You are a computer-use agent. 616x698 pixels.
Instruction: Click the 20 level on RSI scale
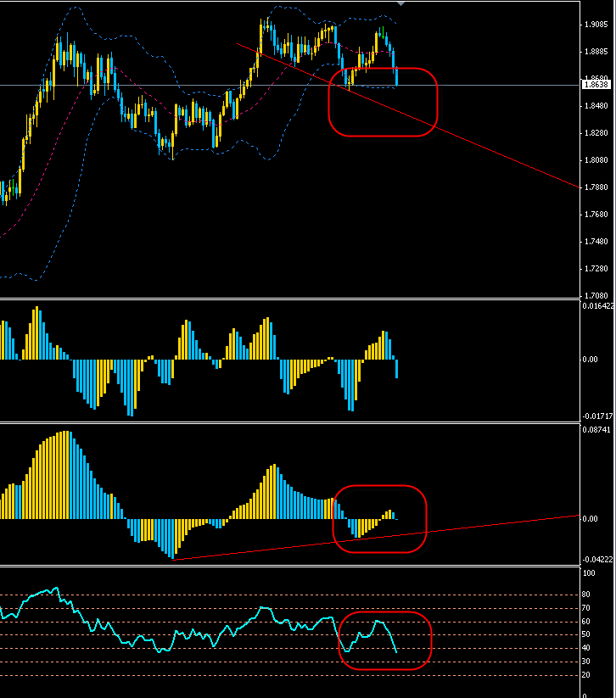pyautogui.click(x=586, y=675)
